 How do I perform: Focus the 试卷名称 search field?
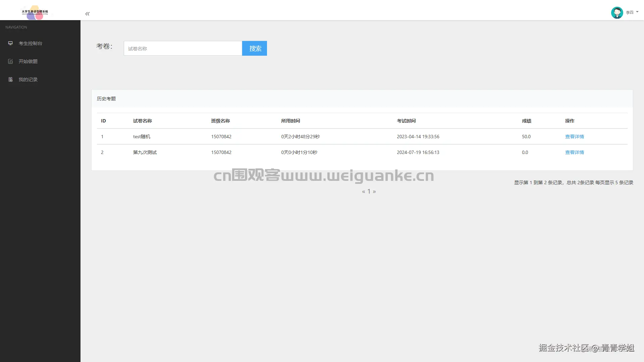(x=183, y=48)
